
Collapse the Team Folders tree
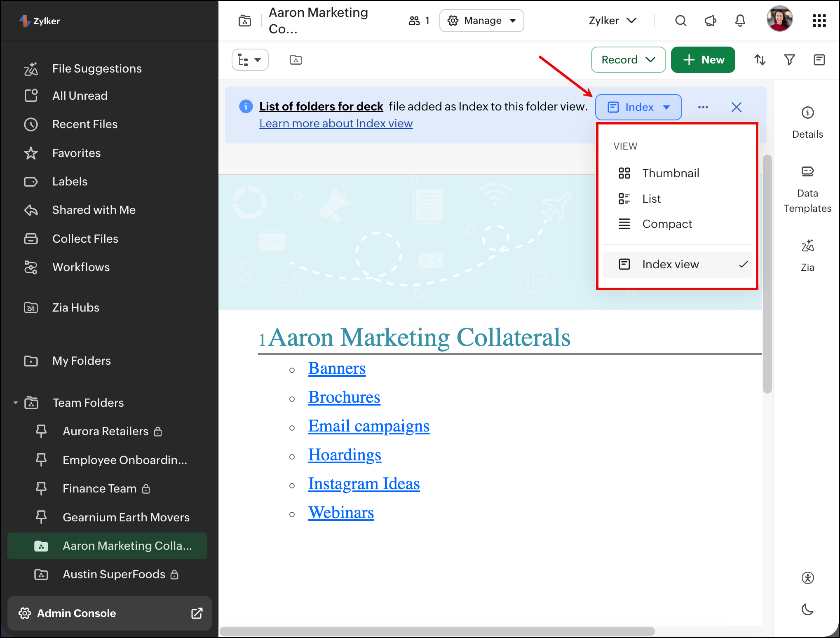[16, 403]
